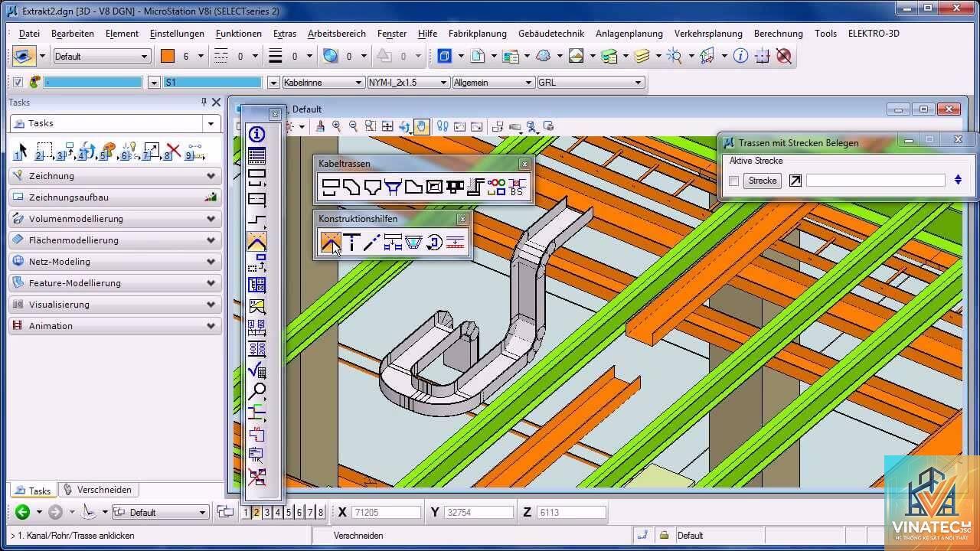This screenshot has width=980, height=551.
Task: Expand the Volumenmodellierung task group
Action: click(115, 219)
